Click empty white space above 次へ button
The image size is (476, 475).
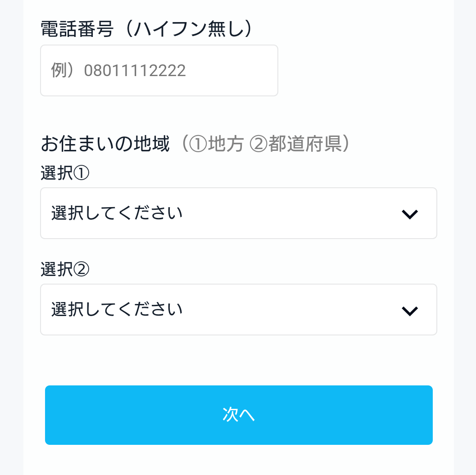(x=239, y=360)
